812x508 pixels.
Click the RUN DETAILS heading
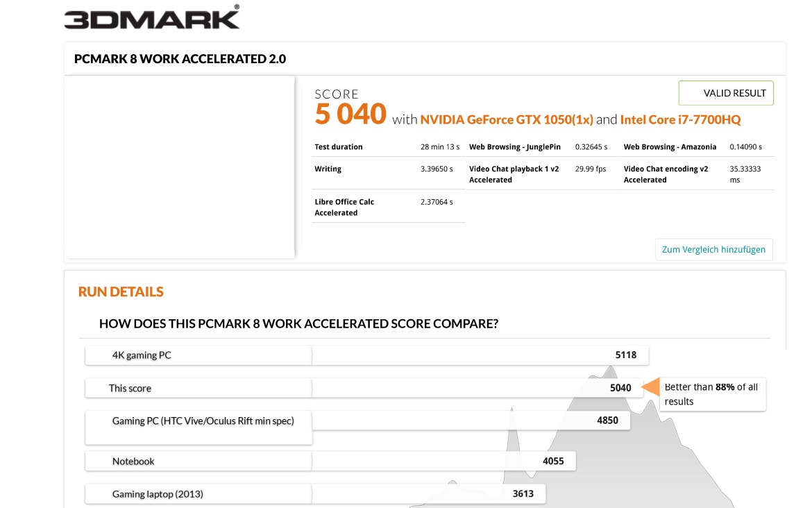click(121, 291)
